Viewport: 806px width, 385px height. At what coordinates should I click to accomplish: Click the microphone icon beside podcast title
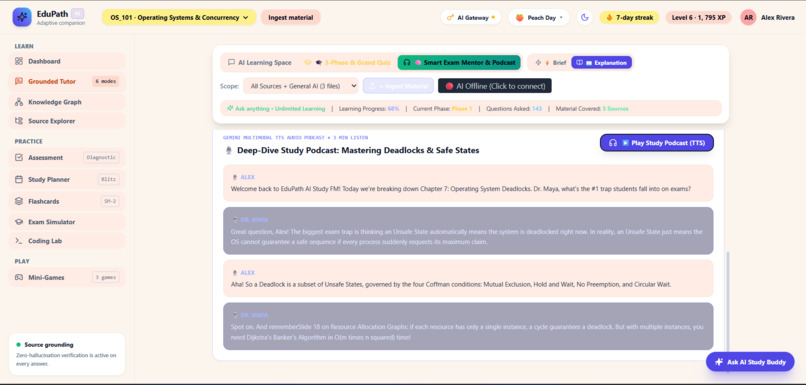pyautogui.click(x=229, y=151)
